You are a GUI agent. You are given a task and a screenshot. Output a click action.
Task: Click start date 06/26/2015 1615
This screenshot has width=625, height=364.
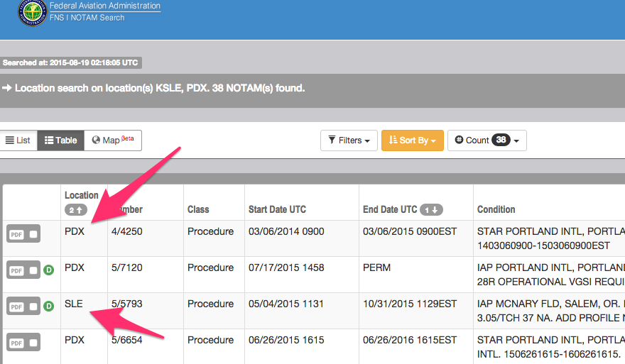[x=286, y=340]
